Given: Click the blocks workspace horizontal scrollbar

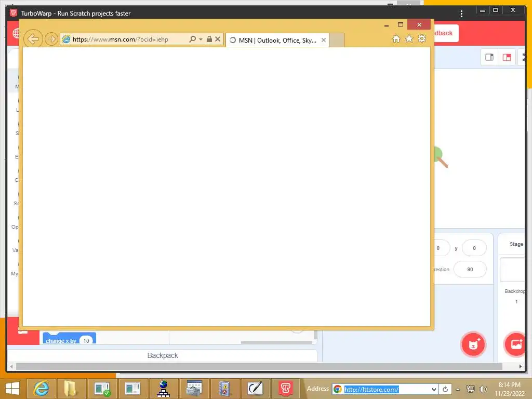Looking at the screenshot, I should tap(276, 342).
